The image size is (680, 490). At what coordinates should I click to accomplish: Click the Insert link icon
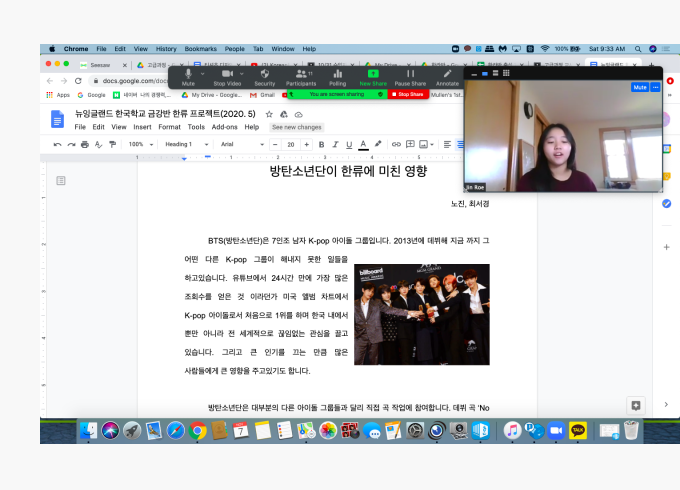point(396,144)
